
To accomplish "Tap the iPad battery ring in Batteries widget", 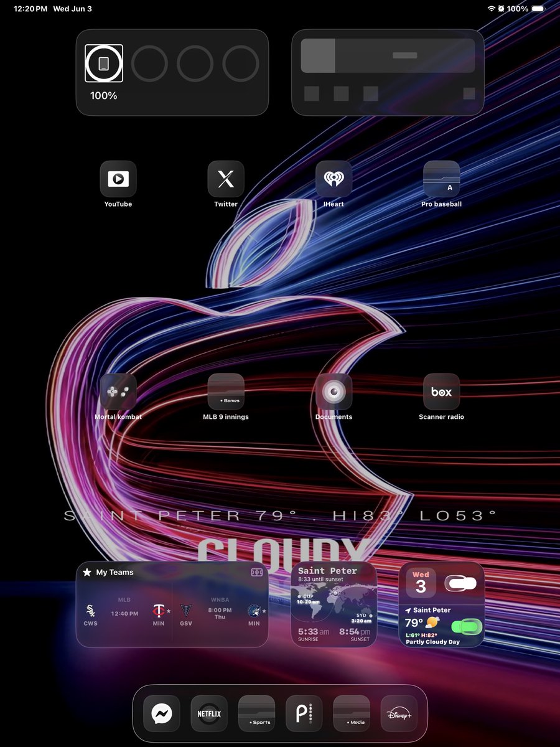I will [x=104, y=63].
